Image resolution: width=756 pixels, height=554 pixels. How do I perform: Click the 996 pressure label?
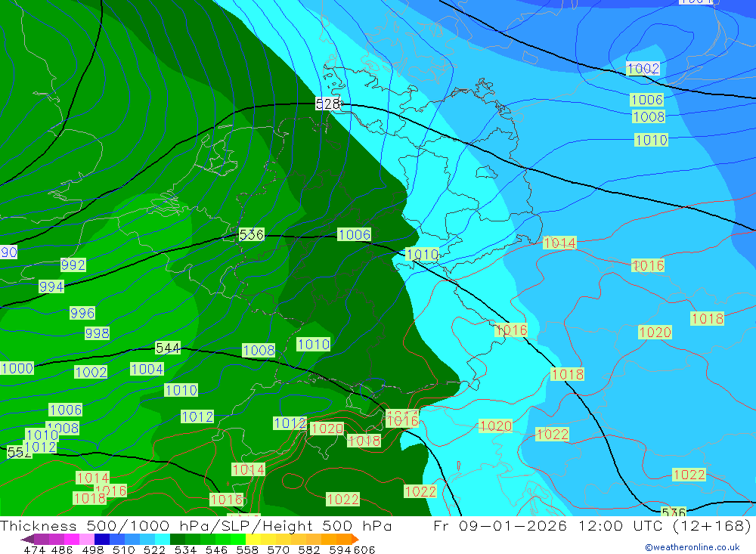pos(82,313)
